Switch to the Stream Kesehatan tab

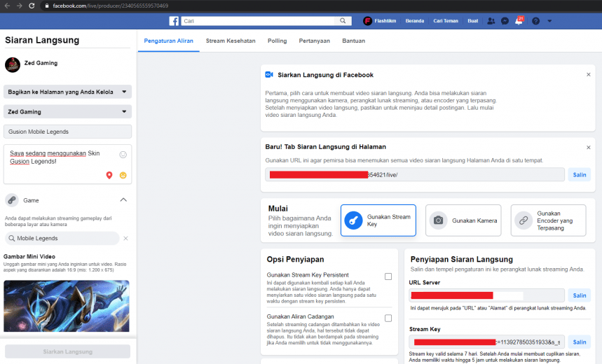(231, 41)
